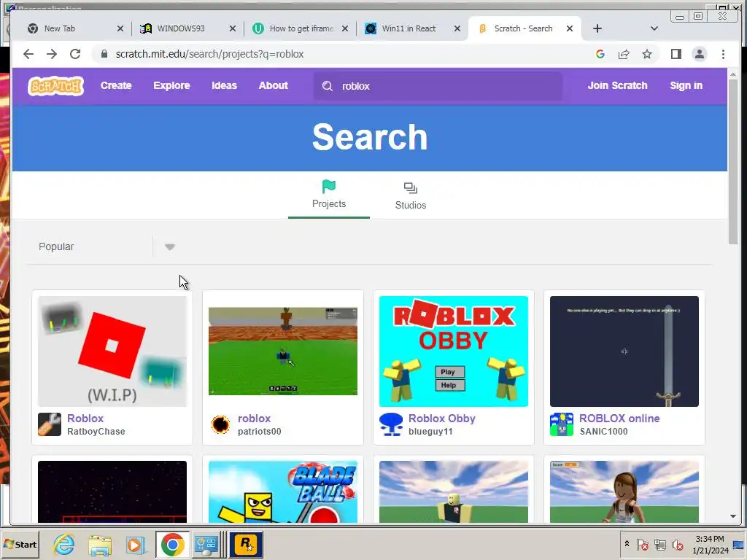Click the Chrome address bar URL

coord(209,54)
